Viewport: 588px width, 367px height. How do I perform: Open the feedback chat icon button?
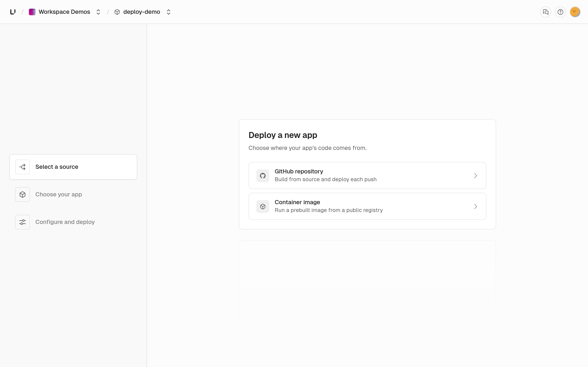pyautogui.click(x=546, y=12)
